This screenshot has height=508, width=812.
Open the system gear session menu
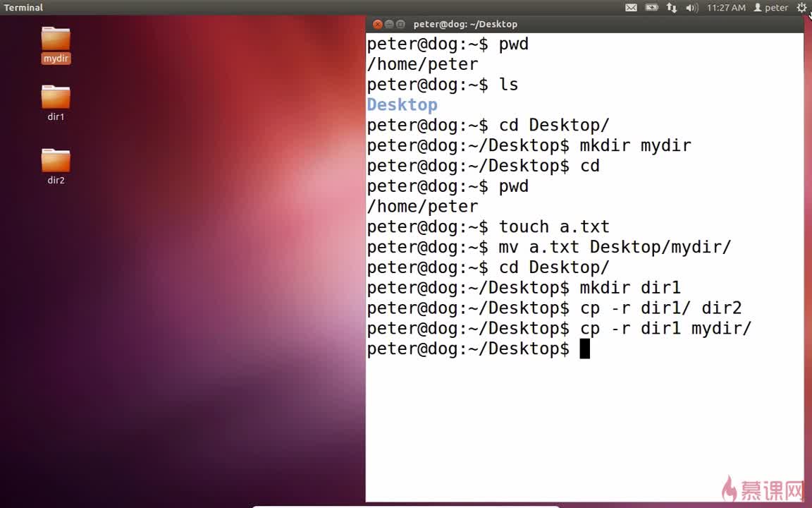801,7
